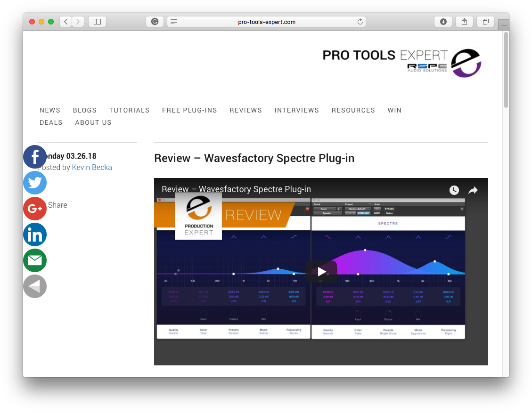The width and height of the screenshot is (532, 412).
Task: Open the NEWS menu item
Action: click(50, 110)
